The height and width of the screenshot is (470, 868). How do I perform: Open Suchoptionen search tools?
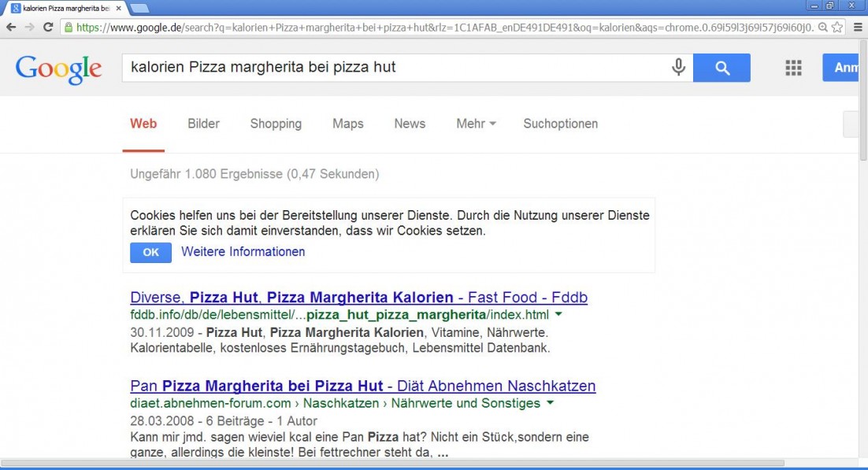pyautogui.click(x=560, y=124)
